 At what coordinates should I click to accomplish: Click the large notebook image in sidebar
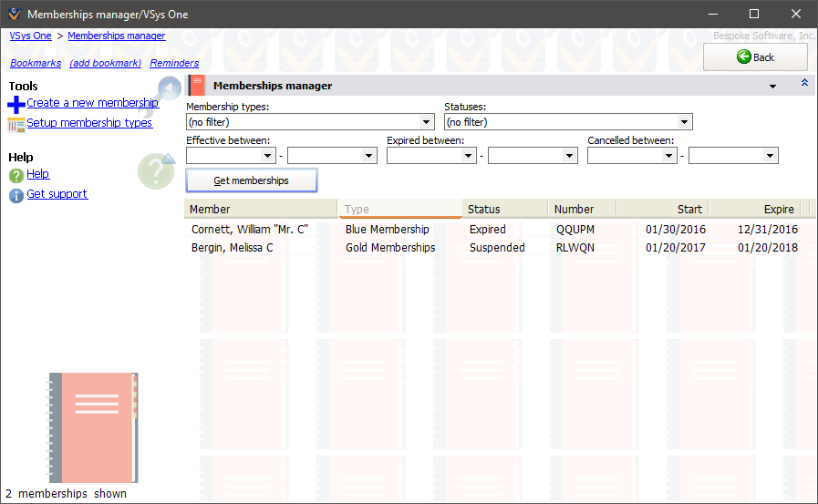(94, 427)
